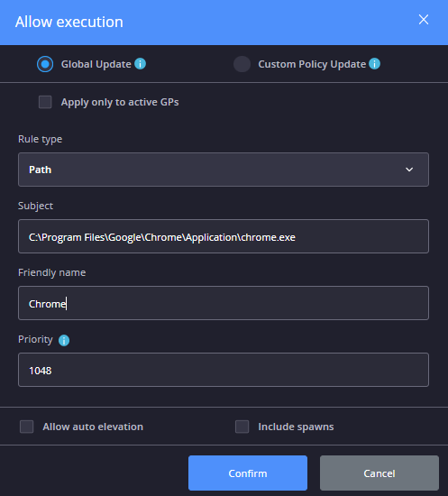Click the Include spawns label text
This screenshot has height=496, width=448.
[x=296, y=427]
